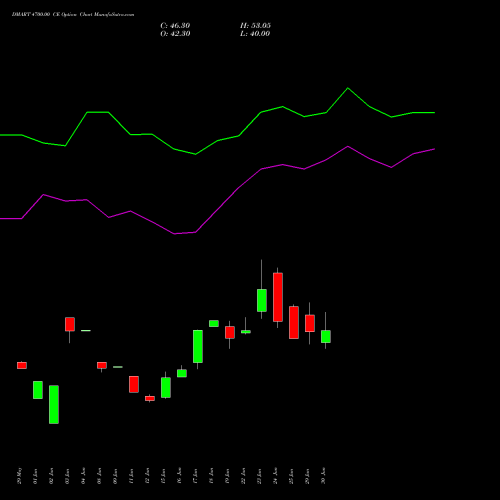Click the 22 Jun date label
This screenshot has height=500, width=500.
pyautogui.click(x=243, y=476)
